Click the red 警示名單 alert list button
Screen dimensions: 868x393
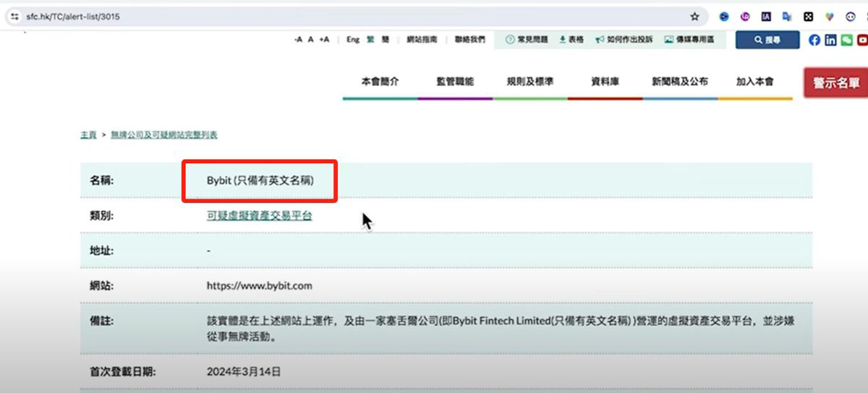tap(836, 83)
